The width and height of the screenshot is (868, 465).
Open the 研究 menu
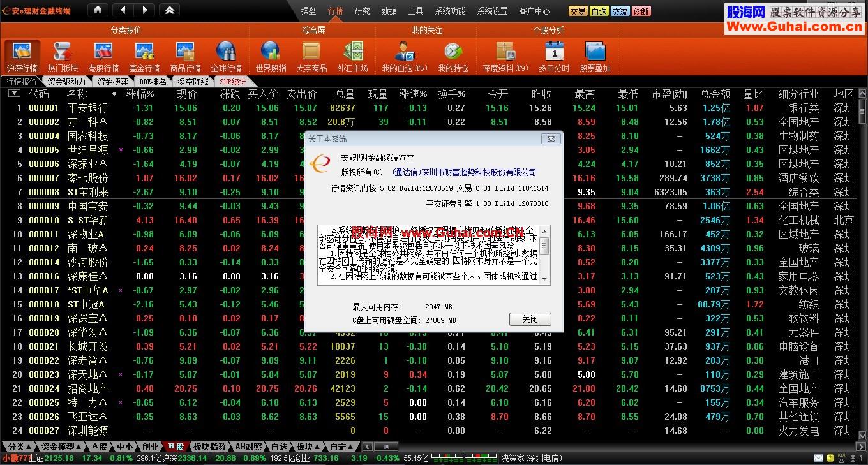click(x=362, y=11)
